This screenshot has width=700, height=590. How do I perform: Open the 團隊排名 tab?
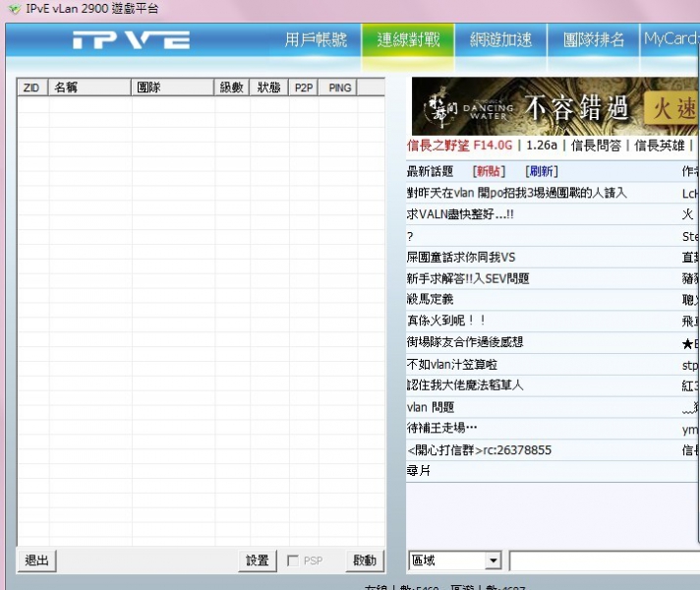tap(593, 39)
